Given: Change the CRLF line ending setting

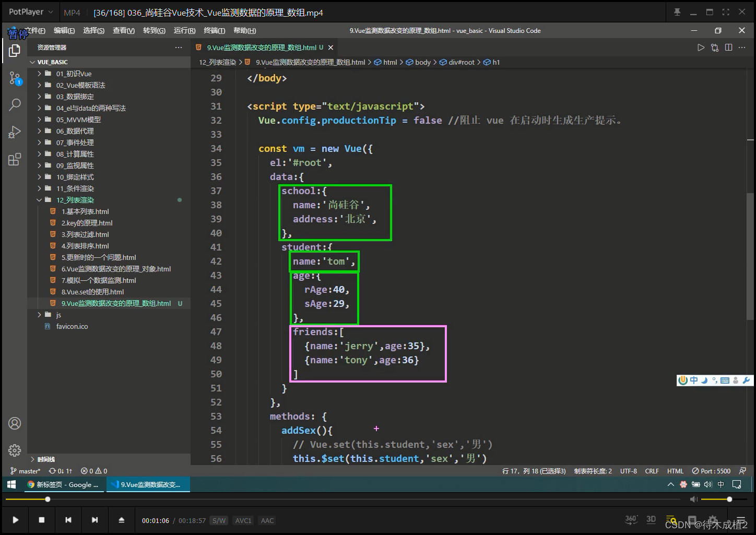Looking at the screenshot, I should pyautogui.click(x=652, y=471).
